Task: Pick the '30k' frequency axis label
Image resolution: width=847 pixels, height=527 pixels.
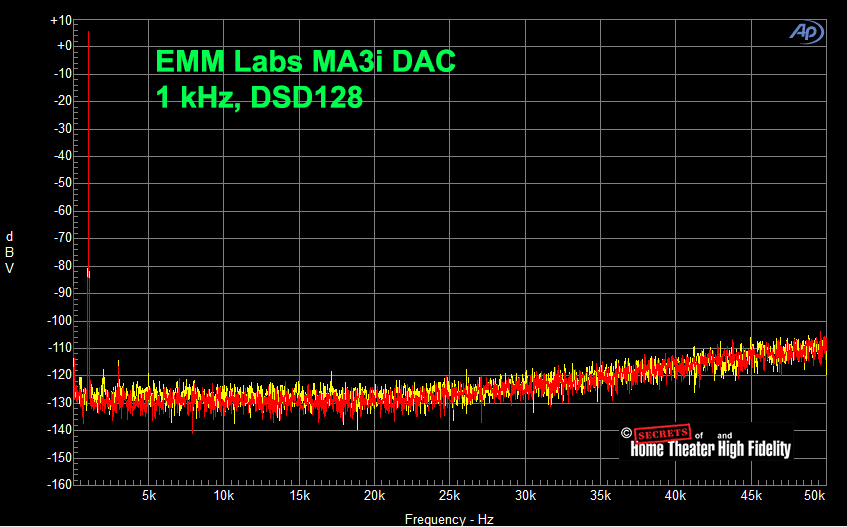Action: coord(525,496)
